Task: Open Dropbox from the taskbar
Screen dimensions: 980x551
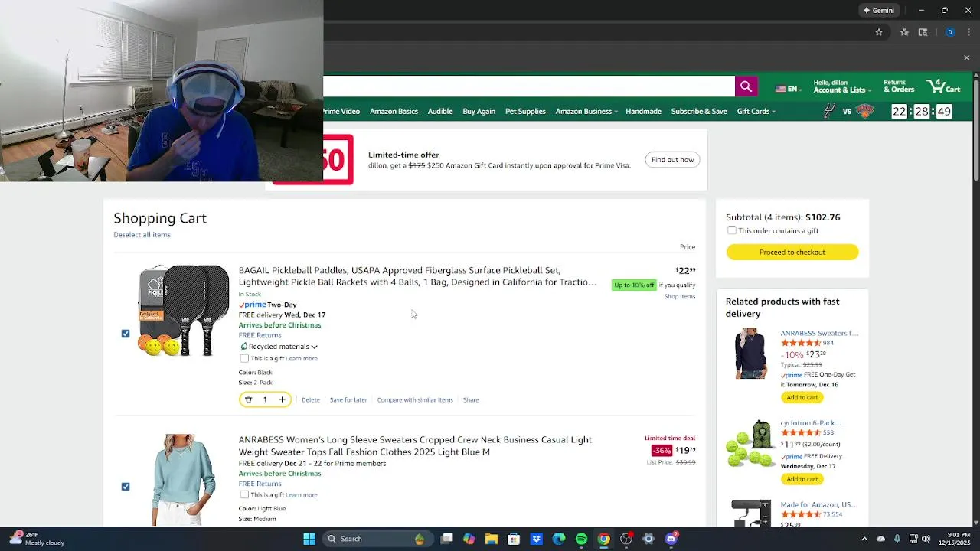Action: (537, 539)
